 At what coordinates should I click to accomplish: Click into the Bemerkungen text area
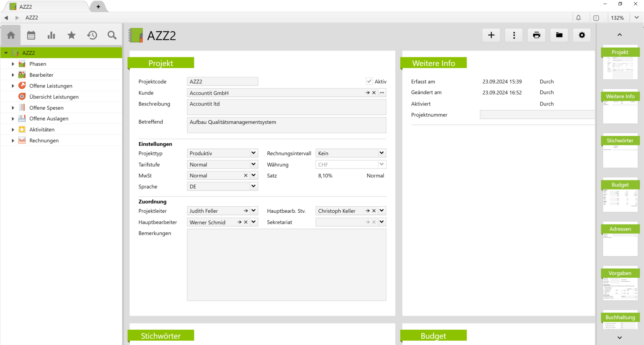pyautogui.click(x=286, y=265)
